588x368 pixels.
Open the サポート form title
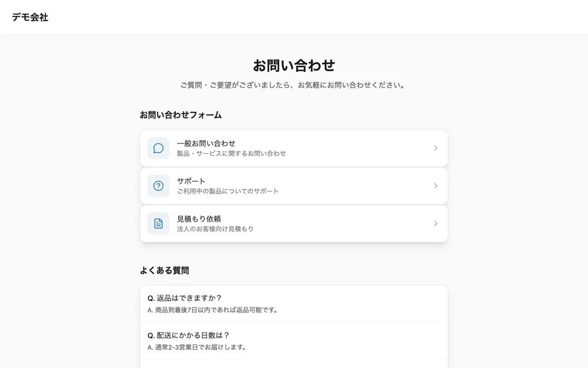tap(191, 181)
